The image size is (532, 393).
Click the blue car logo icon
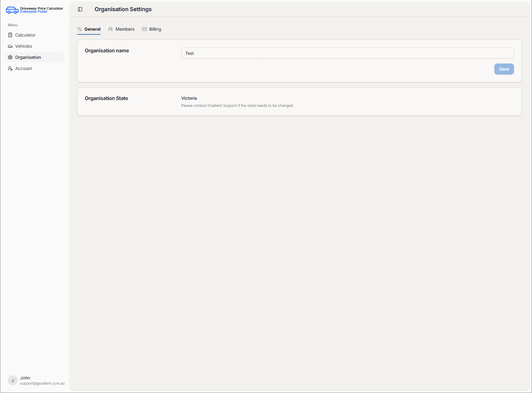click(12, 10)
